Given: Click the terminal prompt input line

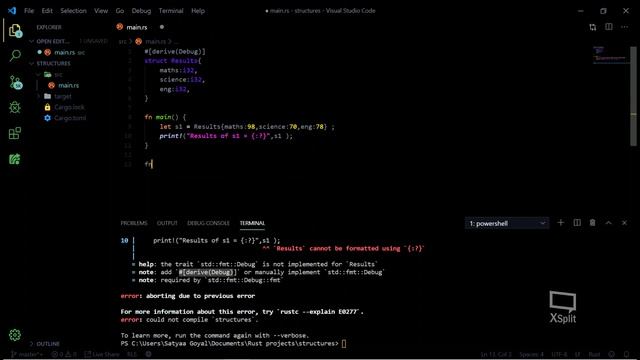Looking at the screenshot, I should pyautogui.click(x=233, y=344).
